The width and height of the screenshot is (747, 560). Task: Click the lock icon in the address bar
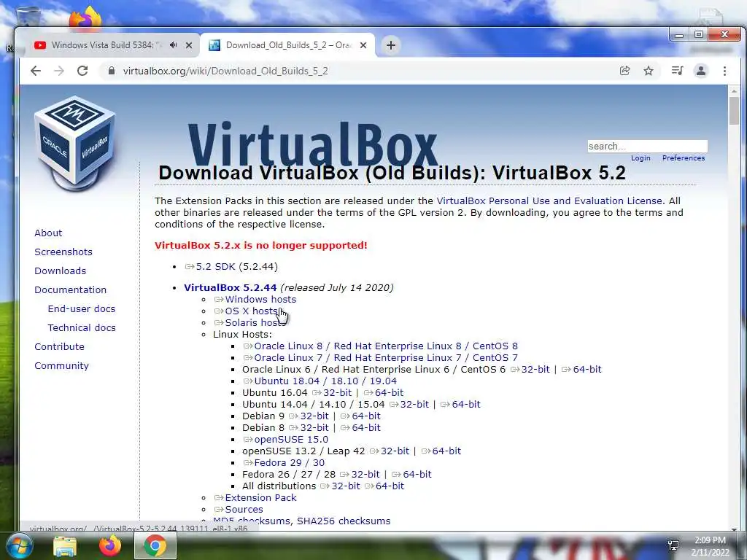(112, 71)
